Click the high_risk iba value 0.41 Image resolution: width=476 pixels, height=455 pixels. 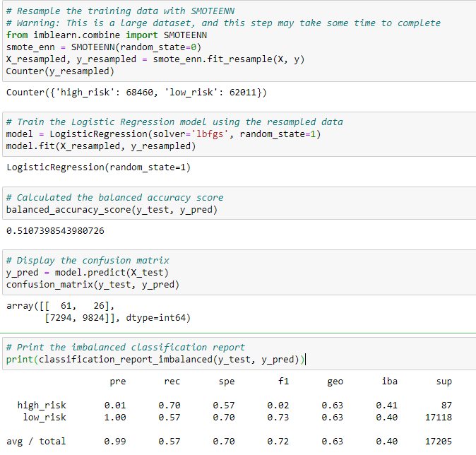coord(387,406)
